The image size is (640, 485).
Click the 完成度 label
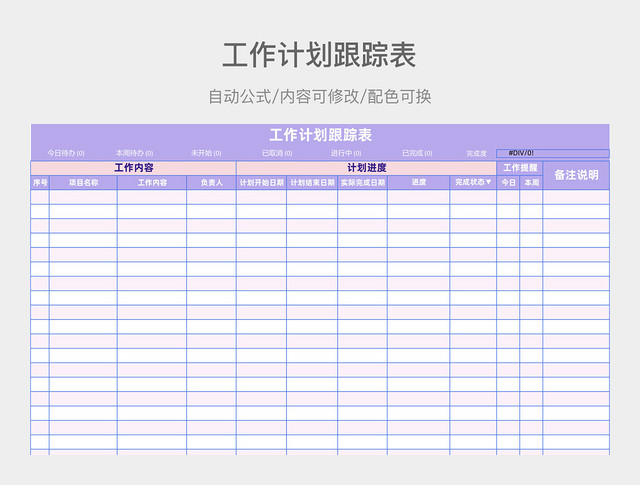[476, 154]
